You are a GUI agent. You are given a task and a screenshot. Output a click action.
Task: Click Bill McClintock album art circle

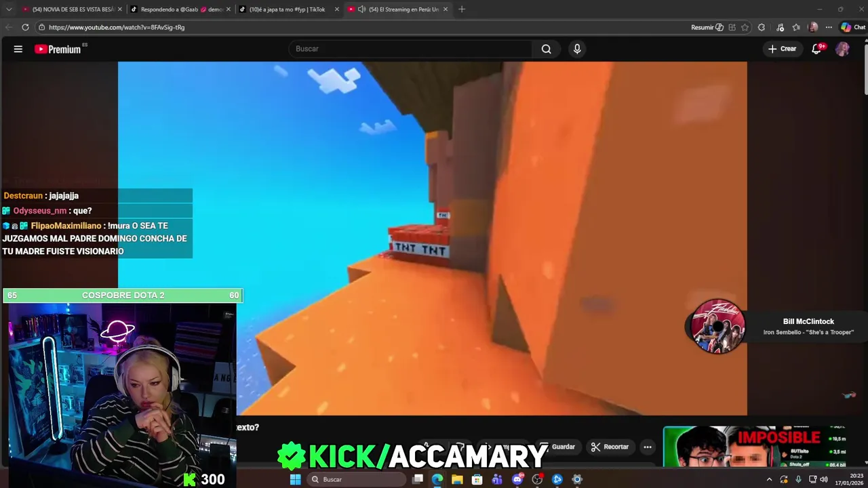pos(717,327)
